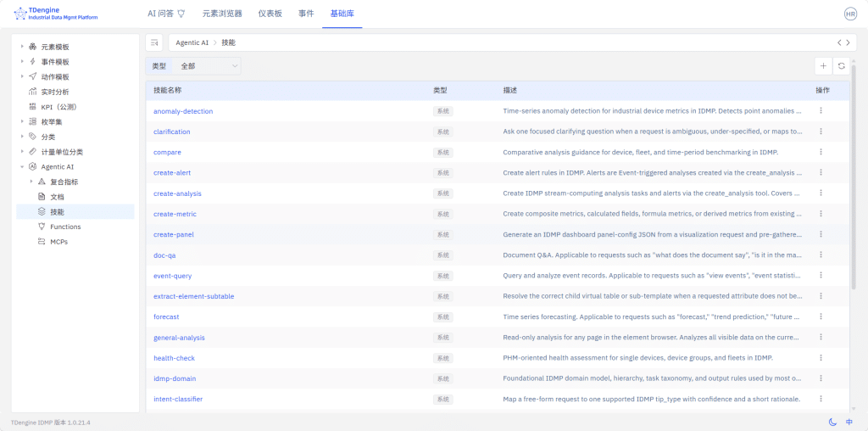The height and width of the screenshot is (431, 868).
Task: Switch to the 元素浏览器 tab
Action: click(x=222, y=14)
